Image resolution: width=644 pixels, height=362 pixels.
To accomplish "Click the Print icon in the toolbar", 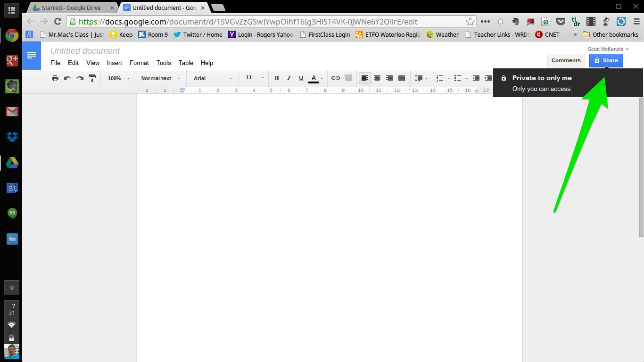I will [55, 78].
